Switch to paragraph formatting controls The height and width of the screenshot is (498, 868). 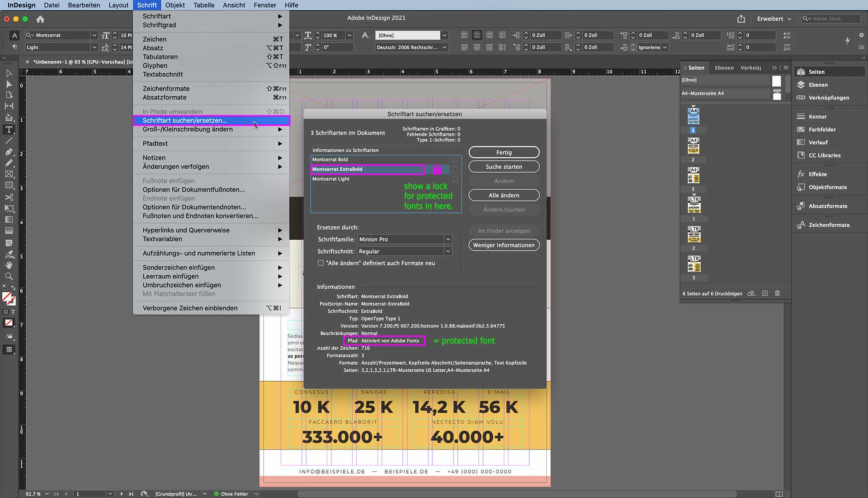pyautogui.click(x=15, y=47)
